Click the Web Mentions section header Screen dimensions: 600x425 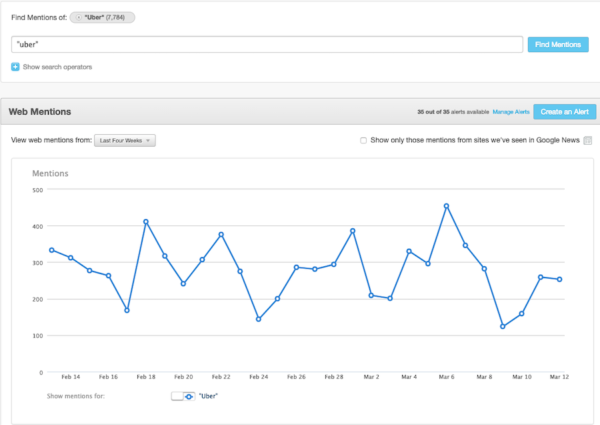click(x=40, y=112)
